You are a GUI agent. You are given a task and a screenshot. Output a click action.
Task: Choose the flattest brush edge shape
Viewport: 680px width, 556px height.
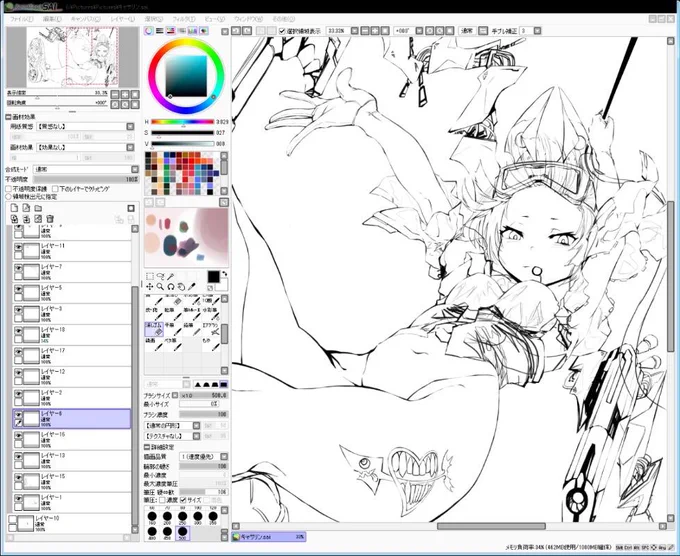(x=224, y=384)
